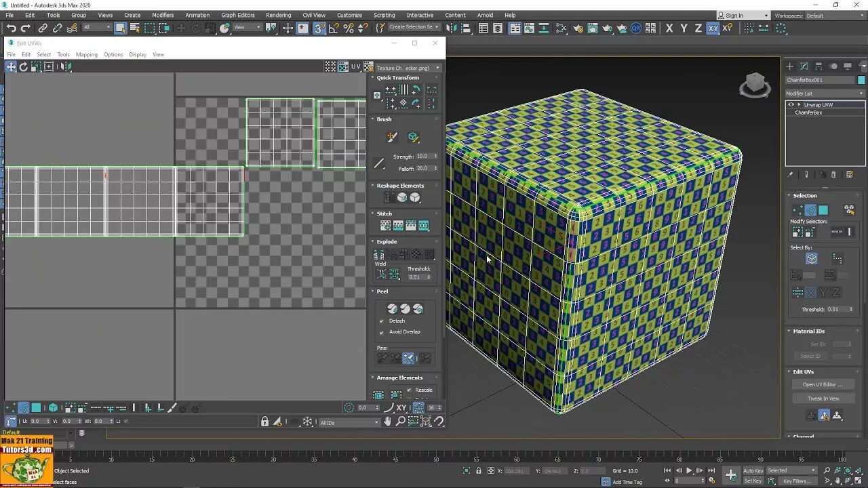Screen dimensions: 868x488
Task: Click the Open UV Editor button
Action: 823,384
